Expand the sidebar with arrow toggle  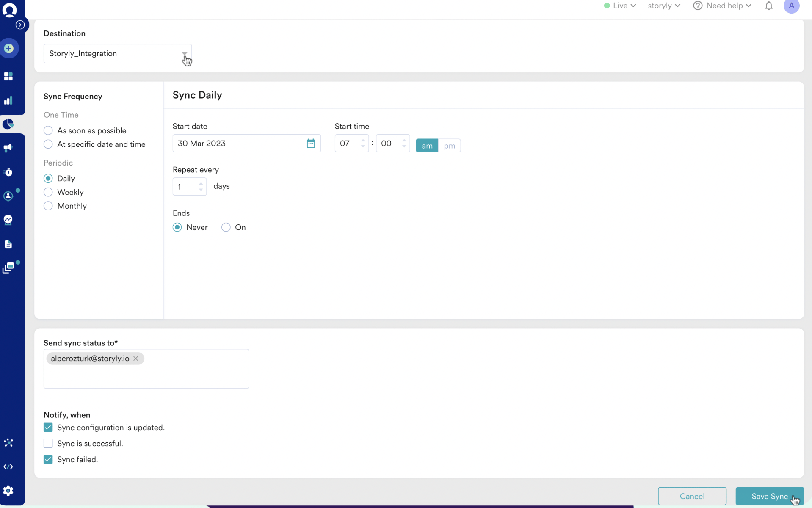[20, 25]
